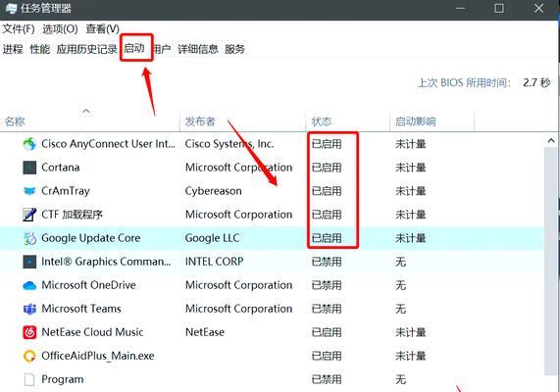Viewport: 560px width, 392px height.
Task: Click the NetEase Cloud Music icon
Action: (x=29, y=332)
